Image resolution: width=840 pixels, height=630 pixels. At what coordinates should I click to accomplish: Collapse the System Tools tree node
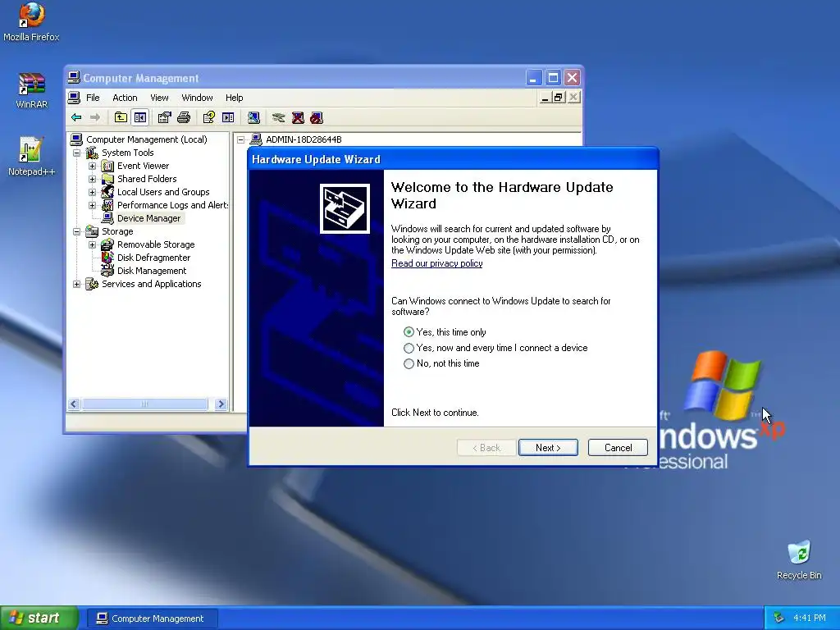76,153
